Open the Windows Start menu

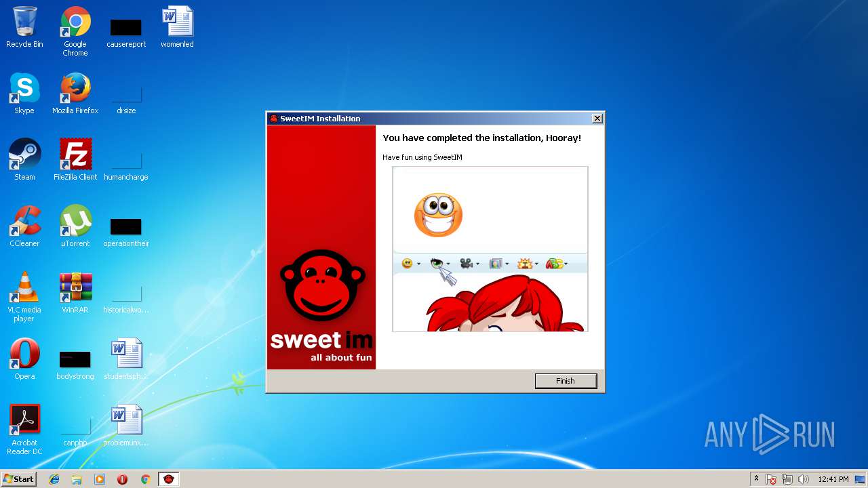19,479
